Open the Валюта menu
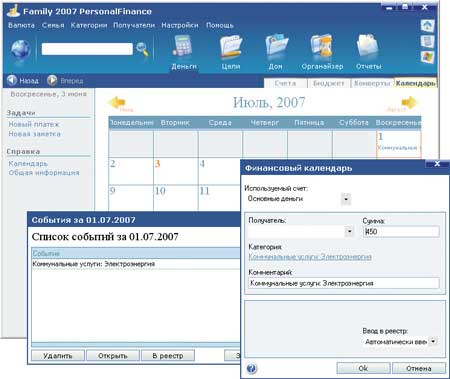Image resolution: width=450 pixels, height=379 pixels. pos(21,25)
